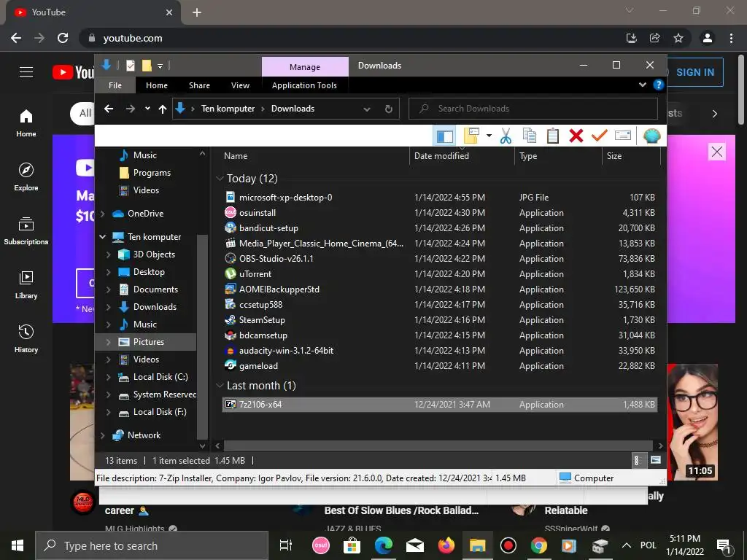Open Classic Shell settings shell icon
747x560 pixels.
pyautogui.click(x=651, y=136)
